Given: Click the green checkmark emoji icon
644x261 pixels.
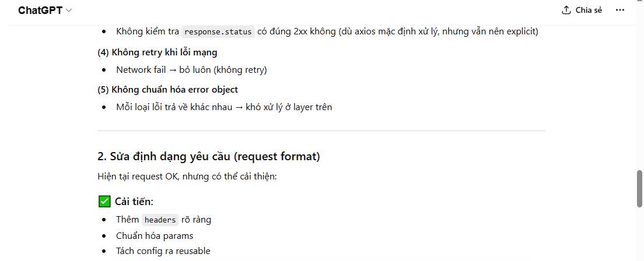Looking at the screenshot, I should pos(104,202).
